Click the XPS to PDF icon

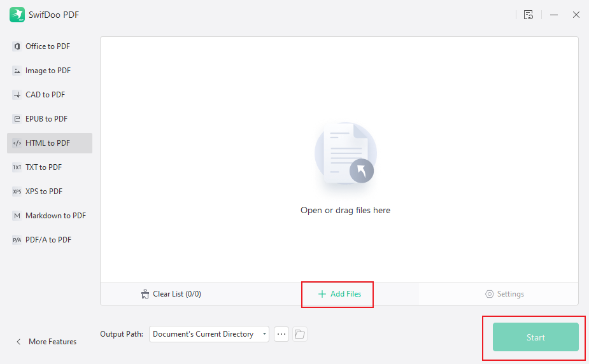pos(17,192)
